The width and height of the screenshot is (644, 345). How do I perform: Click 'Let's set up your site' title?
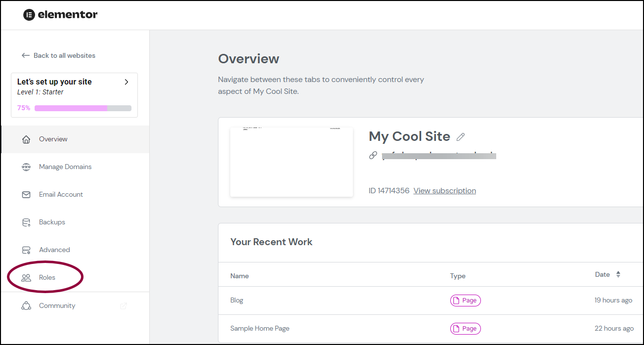[54, 82]
